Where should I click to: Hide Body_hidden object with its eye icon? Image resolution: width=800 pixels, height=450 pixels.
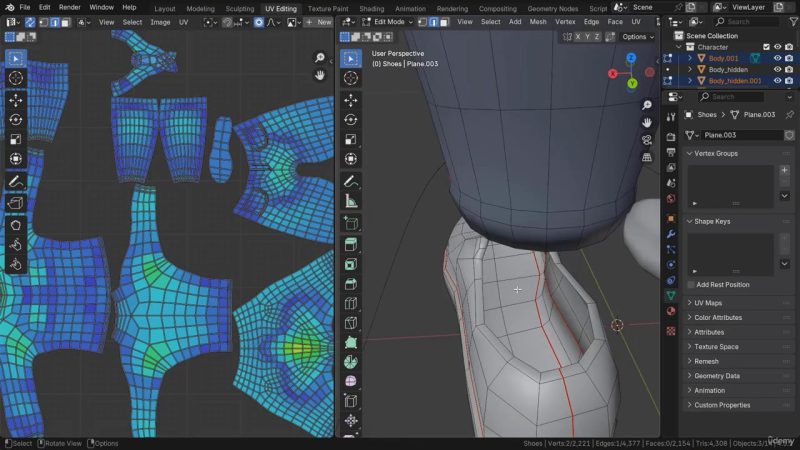[777, 70]
